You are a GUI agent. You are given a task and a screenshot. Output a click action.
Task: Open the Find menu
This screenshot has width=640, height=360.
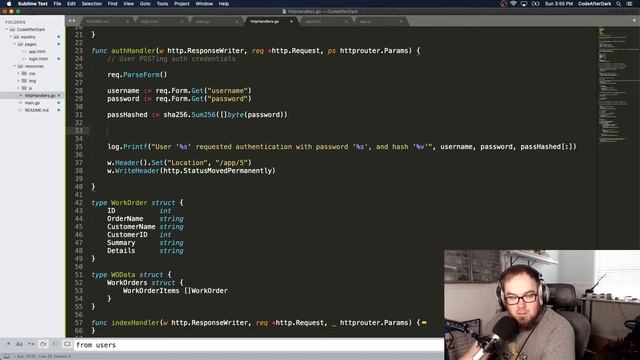(112, 4)
